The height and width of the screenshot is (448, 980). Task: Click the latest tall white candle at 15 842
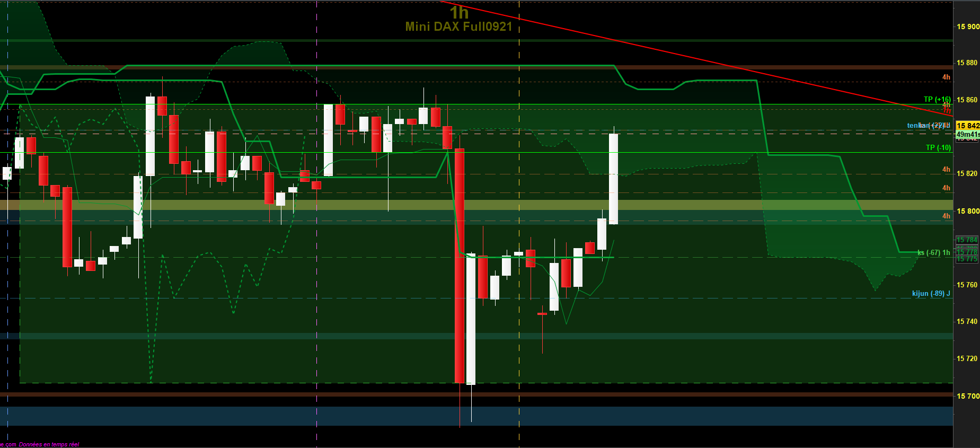614,179
